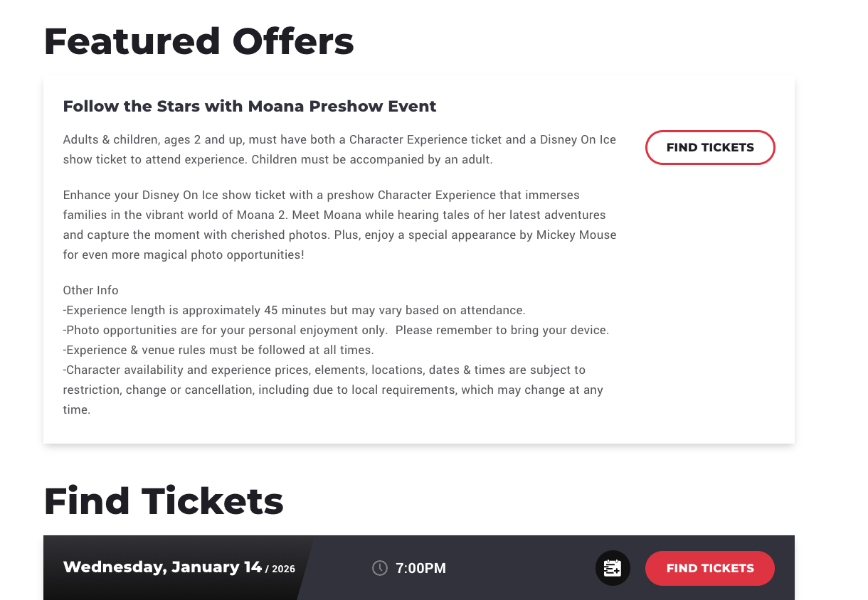Viewport: 868px width, 600px height.
Task: Click the 7:00PM showtime text
Action: point(420,568)
